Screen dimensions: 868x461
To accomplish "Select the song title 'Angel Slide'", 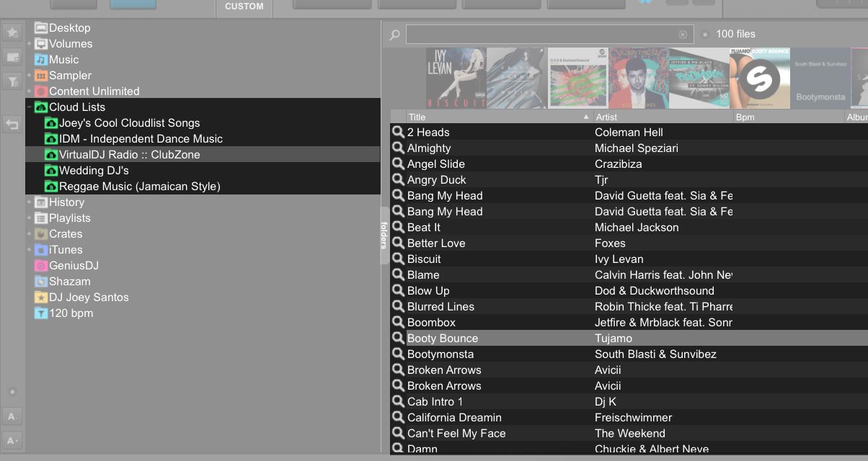I will pos(436,164).
